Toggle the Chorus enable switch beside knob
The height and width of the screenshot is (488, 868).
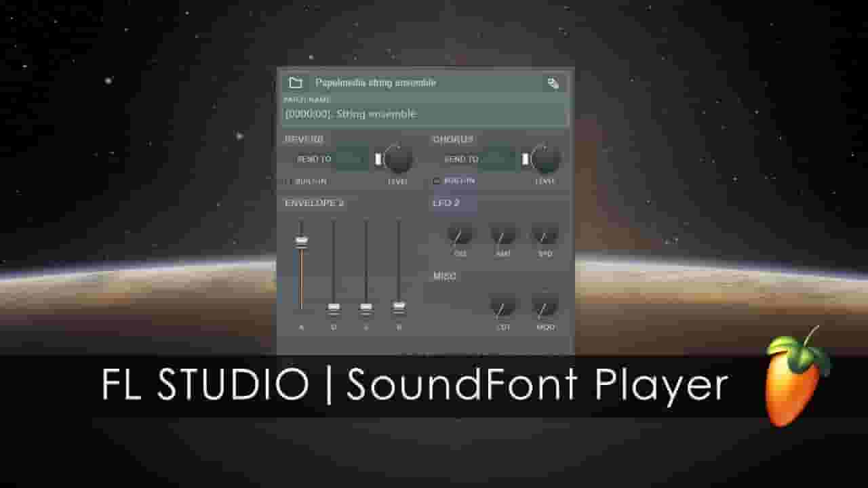coord(525,159)
